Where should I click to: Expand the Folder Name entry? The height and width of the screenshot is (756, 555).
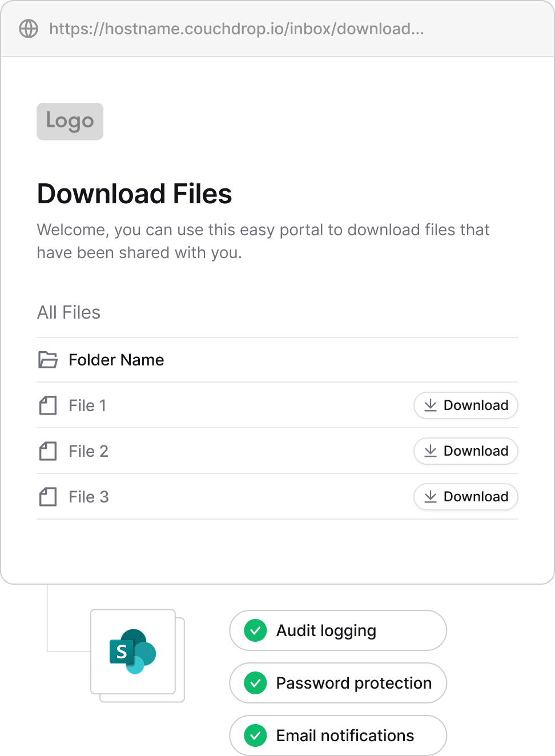click(x=116, y=360)
